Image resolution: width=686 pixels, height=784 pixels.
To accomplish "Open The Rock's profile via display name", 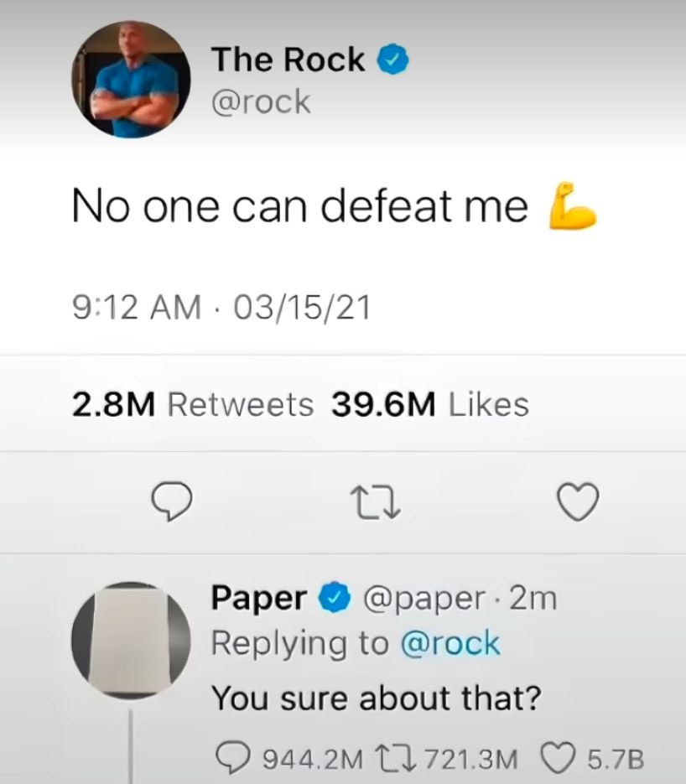I will [288, 60].
